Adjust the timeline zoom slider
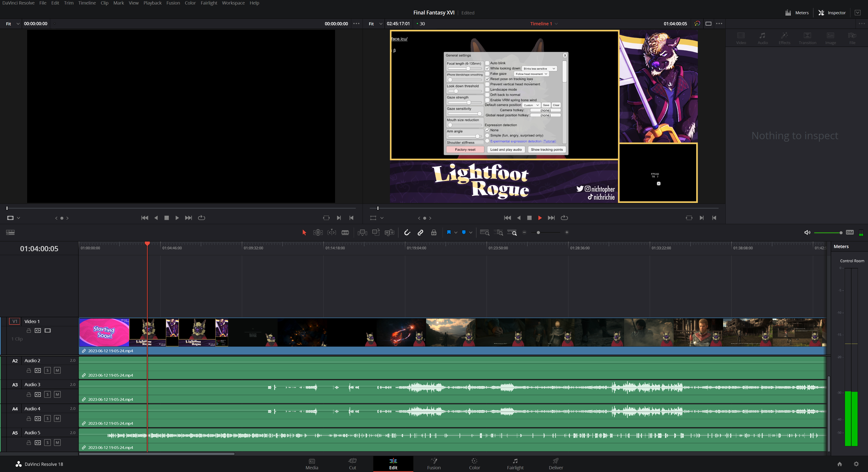868x472 pixels. (x=538, y=232)
